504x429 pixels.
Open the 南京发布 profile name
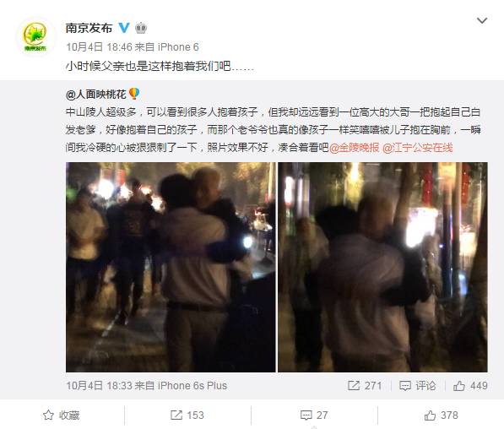pyautogui.click(x=89, y=28)
